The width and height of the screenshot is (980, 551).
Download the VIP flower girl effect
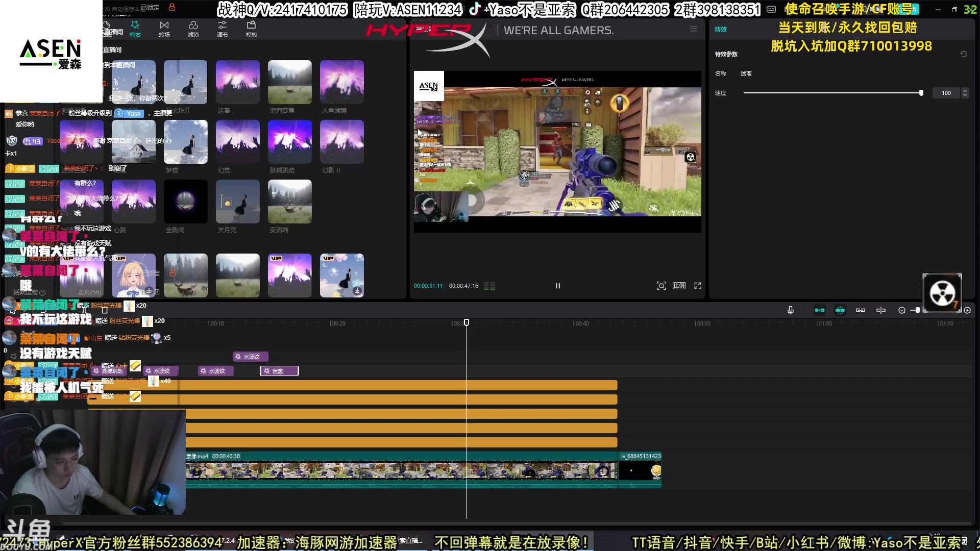point(357,291)
